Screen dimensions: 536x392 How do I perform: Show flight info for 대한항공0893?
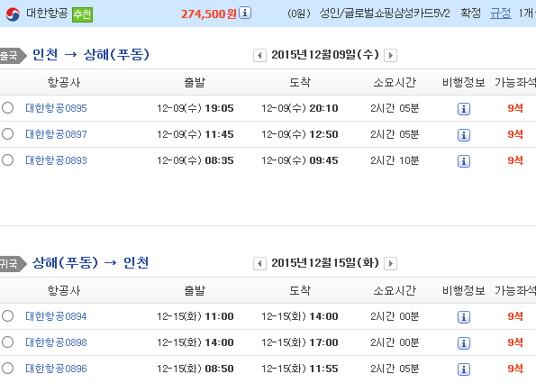[464, 161]
